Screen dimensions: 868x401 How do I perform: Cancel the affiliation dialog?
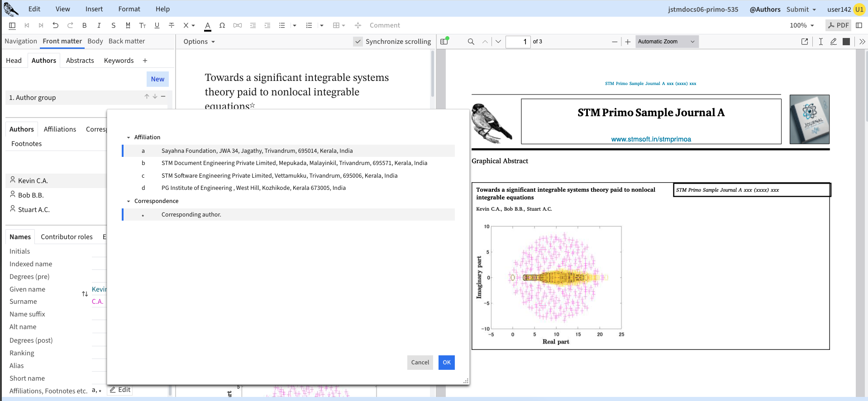click(x=420, y=362)
